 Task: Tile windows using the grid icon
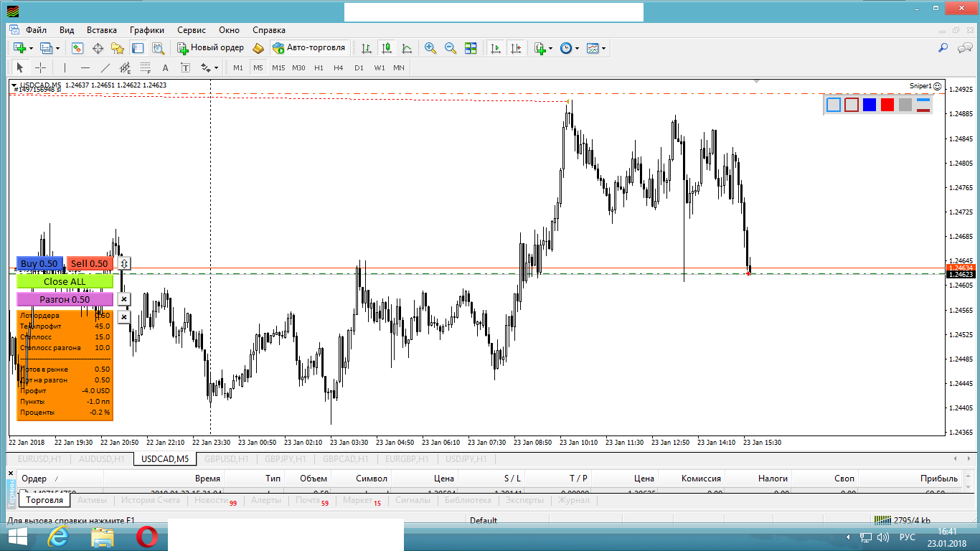(471, 48)
